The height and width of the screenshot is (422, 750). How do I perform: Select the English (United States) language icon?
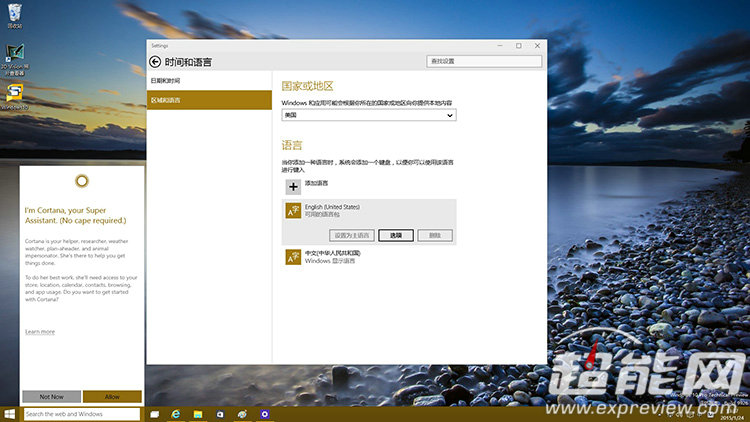[293, 210]
